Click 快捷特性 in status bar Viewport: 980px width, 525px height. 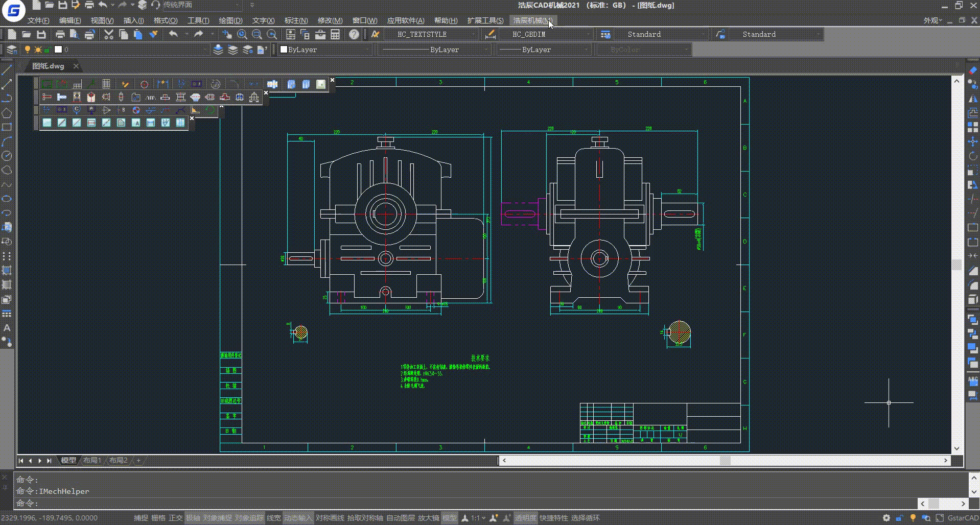coord(554,518)
